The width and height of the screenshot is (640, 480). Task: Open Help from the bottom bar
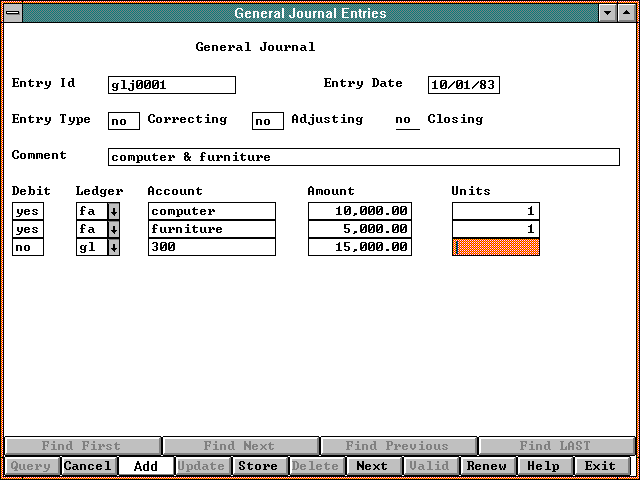pos(543,466)
